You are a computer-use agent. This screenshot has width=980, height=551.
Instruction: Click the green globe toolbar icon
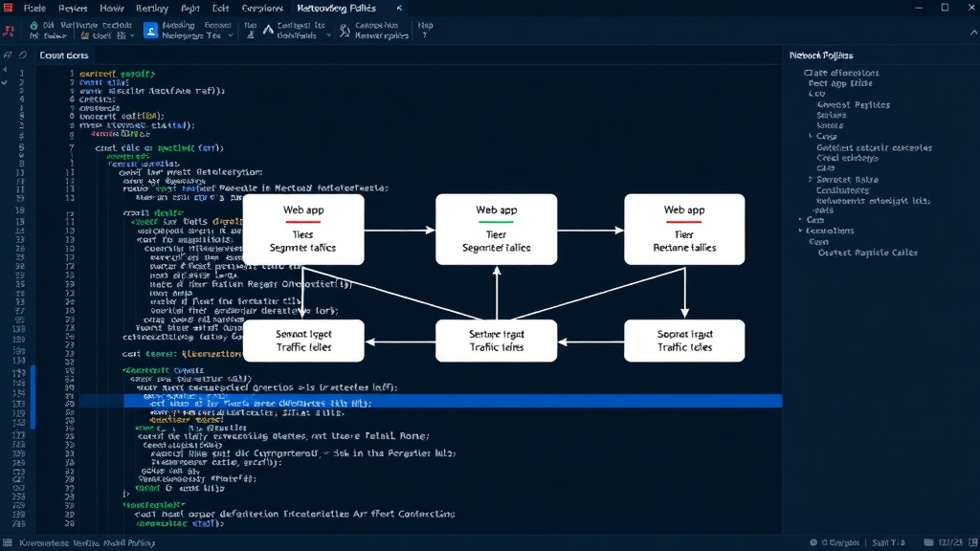pyautogui.click(x=33, y=26)
